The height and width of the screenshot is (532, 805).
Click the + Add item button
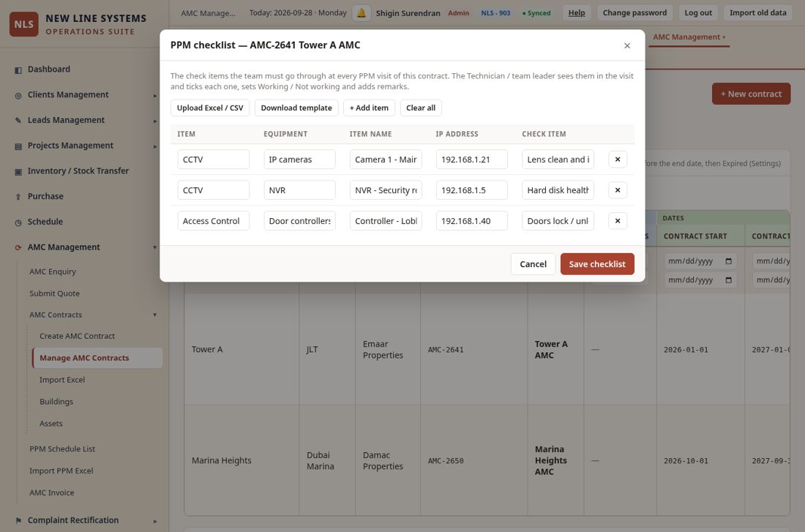pos(369,108)
